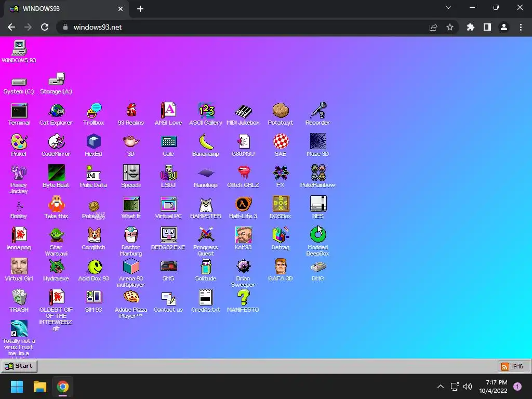
Task: Click the Windows 93 Start button
Action: [x=19, y=366]
